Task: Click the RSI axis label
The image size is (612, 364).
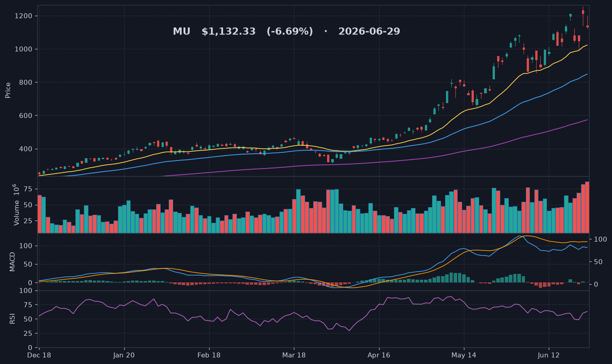Action: (13, 319)
